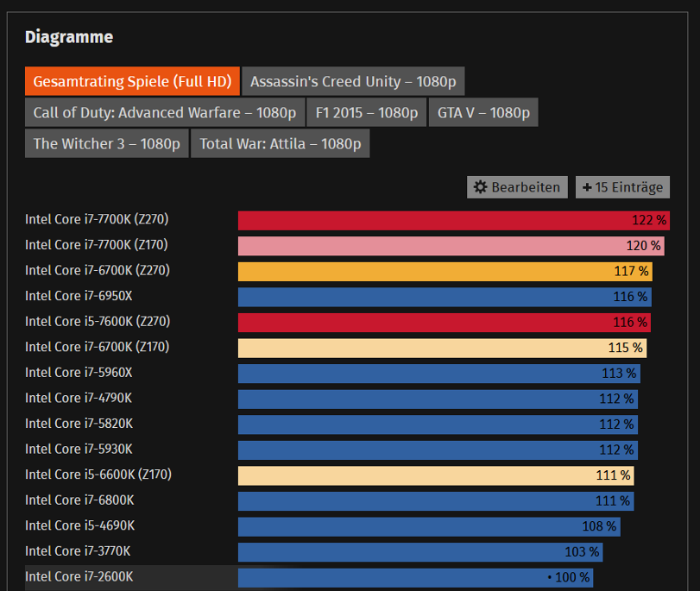Click the beige i5-6600K (Z170) 111 % bar
This screenshot has width=700, height=591.
(x=436, y=475)
